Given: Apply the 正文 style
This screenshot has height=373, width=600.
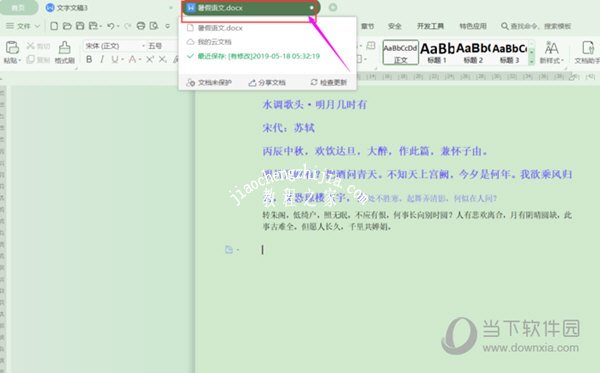Looking at the screenshot, I should tap(400, 52).
